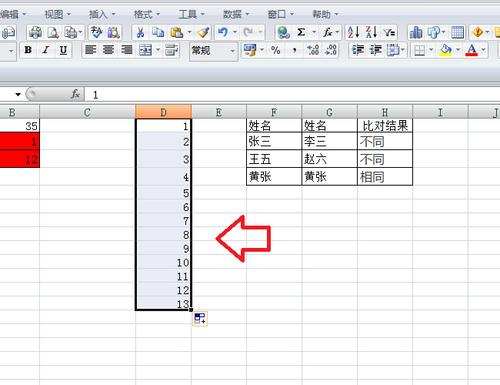Click the icon right of merge dropdown
The width and height of the screenshot is (500, 385).
(171, 50)
